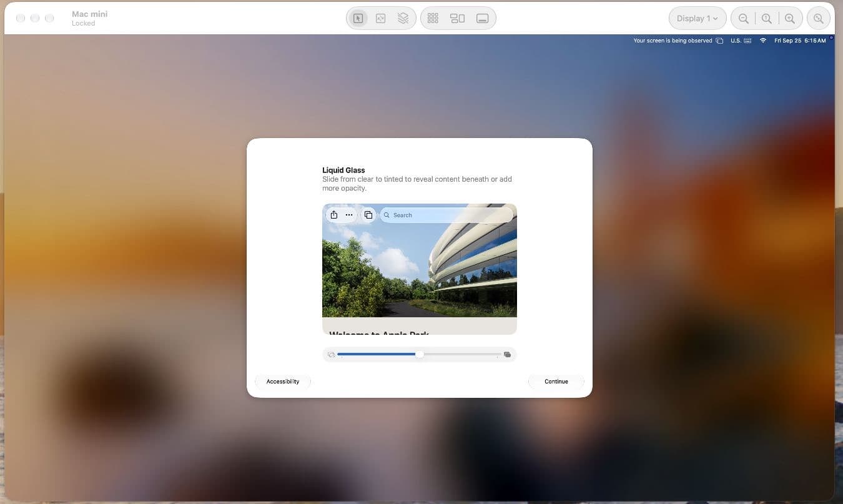Click the Continue button

coord(556,382)
